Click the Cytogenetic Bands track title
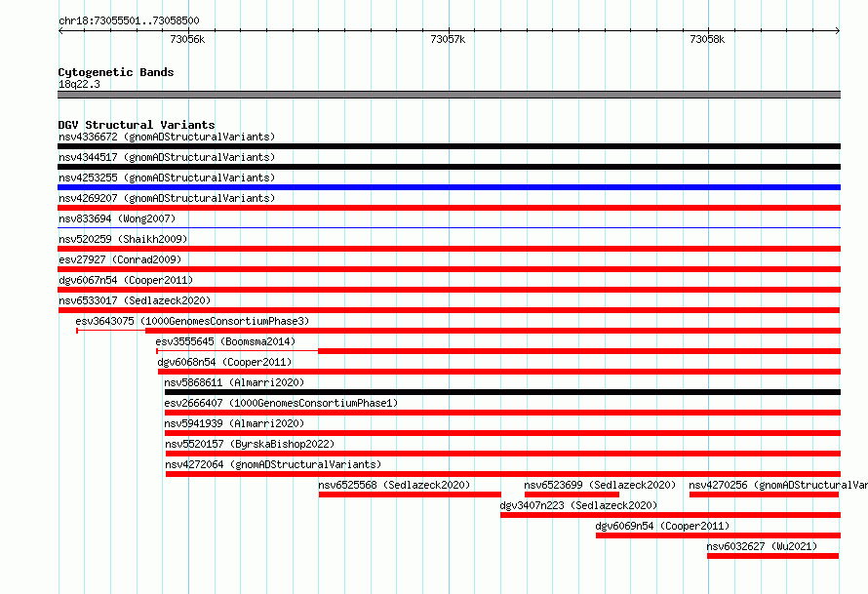Image resolution: width=868 pixels, height=594 pixels. tap(116, 72)
